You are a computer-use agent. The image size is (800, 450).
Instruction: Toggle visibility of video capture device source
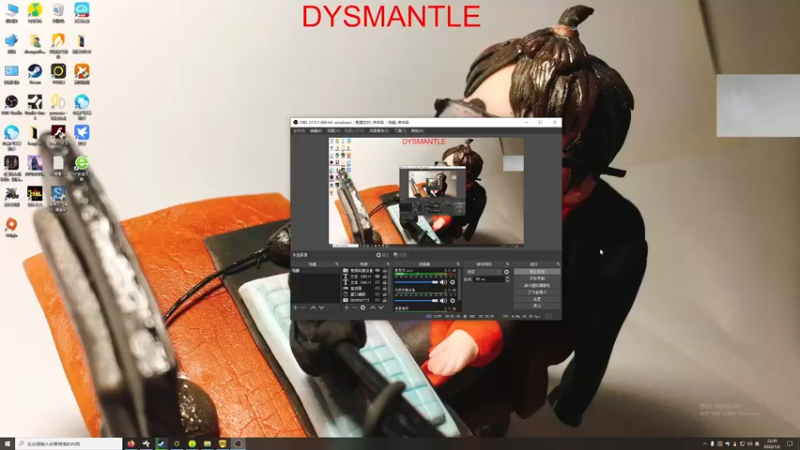click(378, 270)
